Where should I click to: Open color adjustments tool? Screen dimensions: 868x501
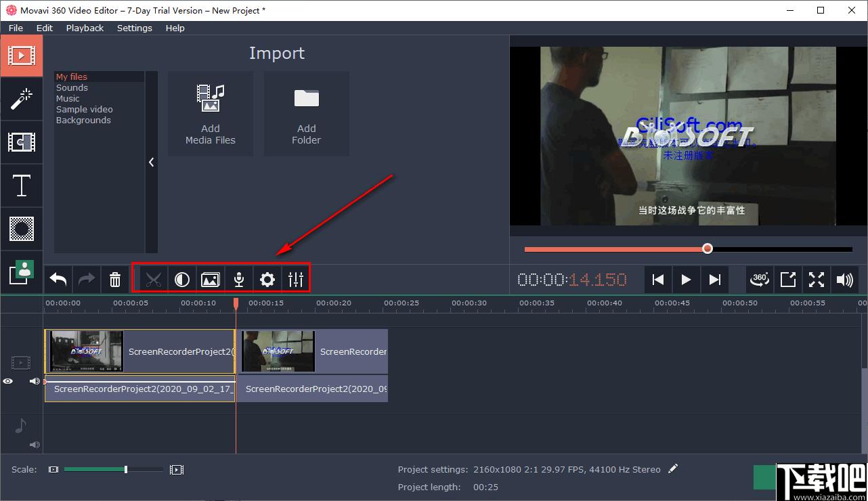182,279
